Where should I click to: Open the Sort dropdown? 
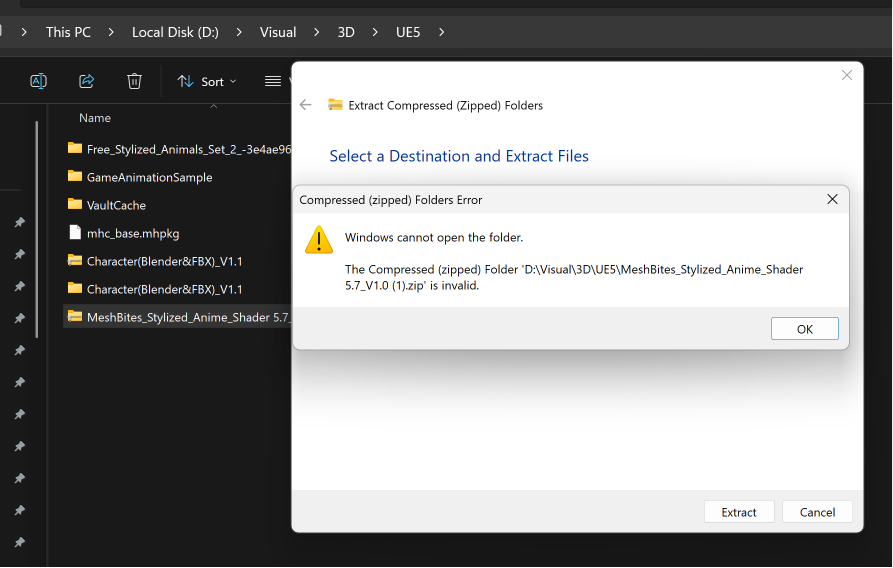coord(207,81)
